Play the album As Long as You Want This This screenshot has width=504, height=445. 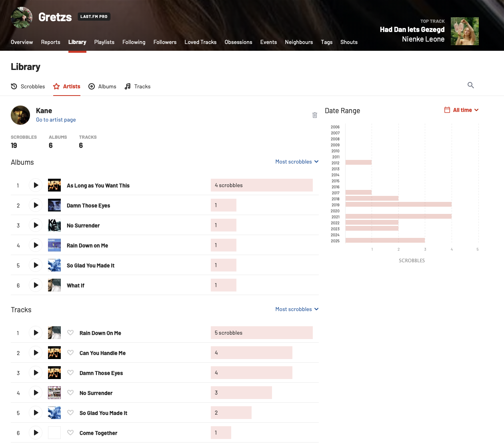click(36, 185)
